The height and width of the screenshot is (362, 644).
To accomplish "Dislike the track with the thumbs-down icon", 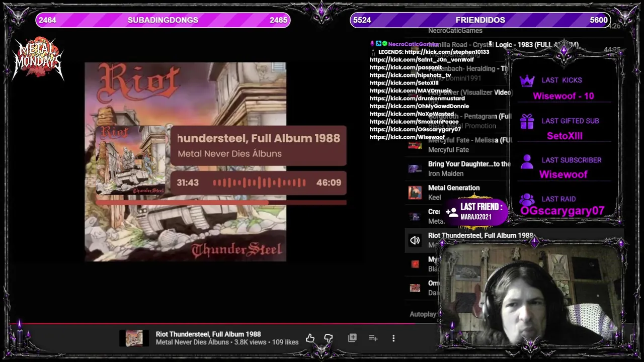I will click(329, 338).
